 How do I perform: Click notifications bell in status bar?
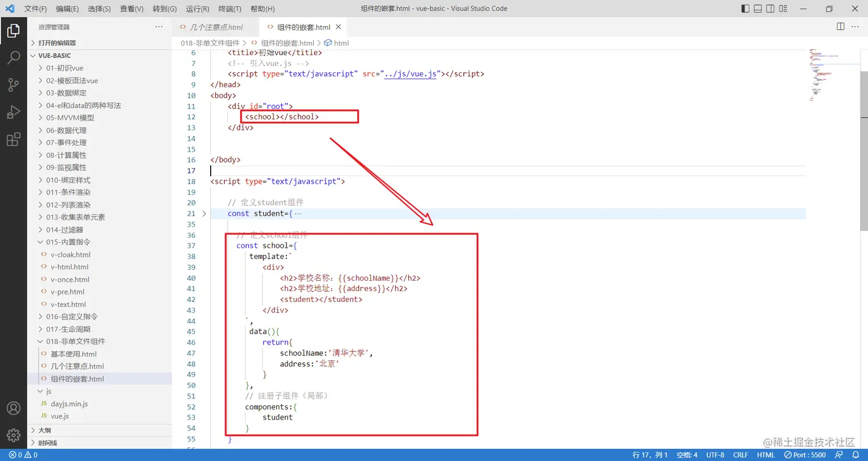pyautogui.click(x=855, y=455)
